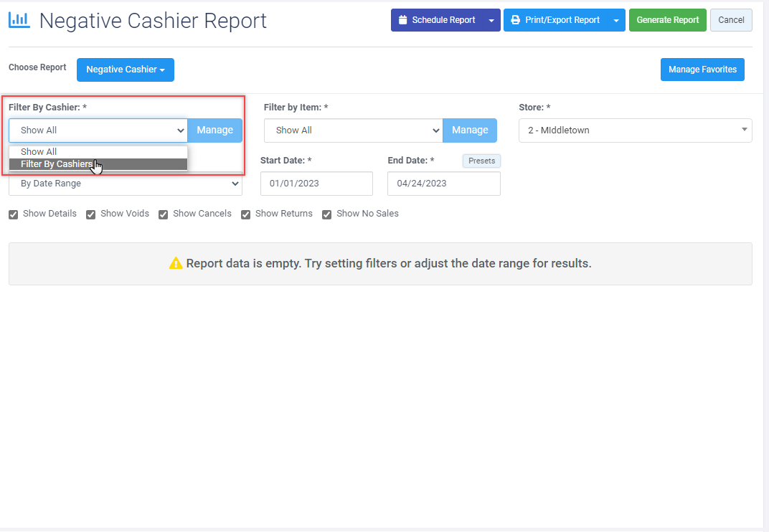Image resolution: width=769 pixels, height=532 pixels.
Task: Toggle the Show Returns checkbox
Action: click(x=246, y=214)
